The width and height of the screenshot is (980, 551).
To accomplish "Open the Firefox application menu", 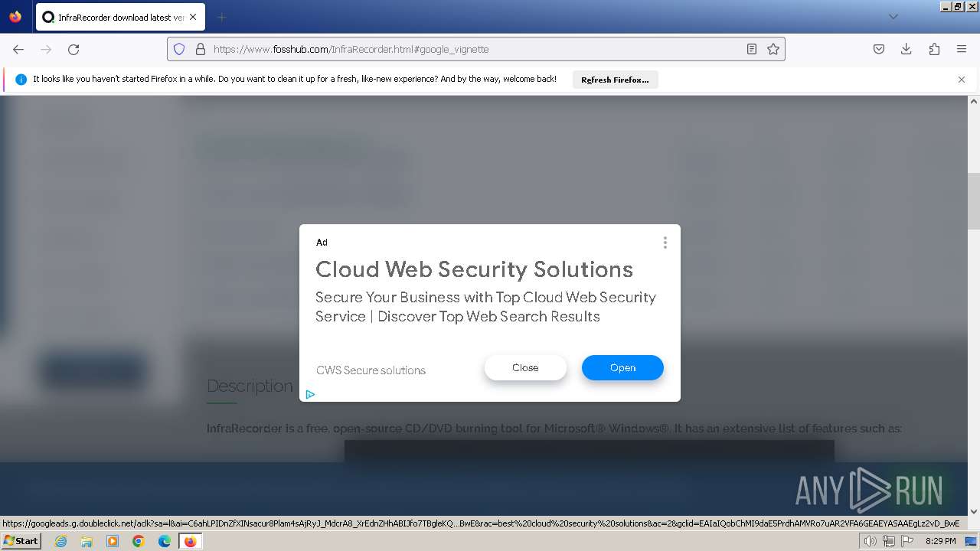I will (x=962, y=49).
